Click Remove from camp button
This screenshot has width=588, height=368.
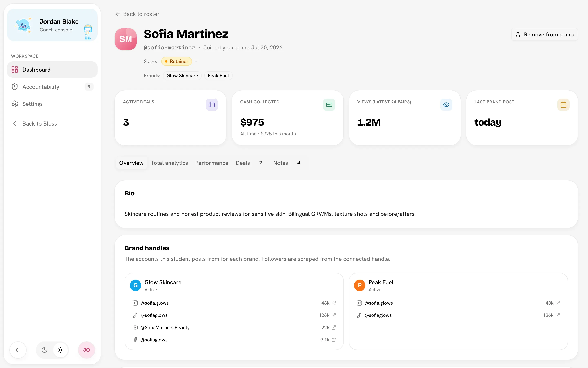(x=545, y=35)
